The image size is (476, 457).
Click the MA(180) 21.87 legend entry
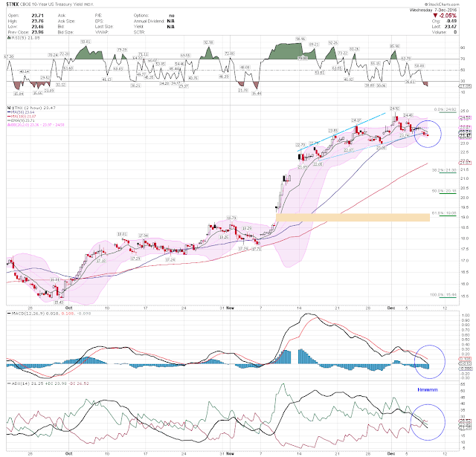tap(22, 117)
